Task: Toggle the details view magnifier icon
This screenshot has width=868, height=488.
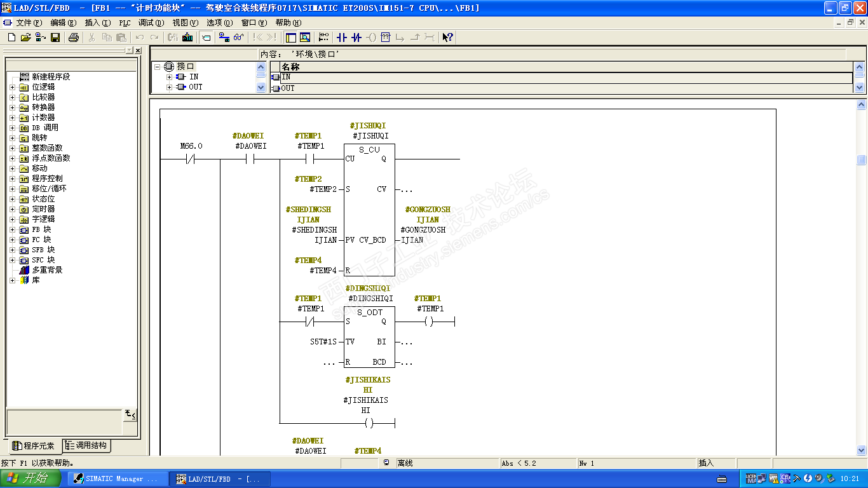Action: [305, 37]
